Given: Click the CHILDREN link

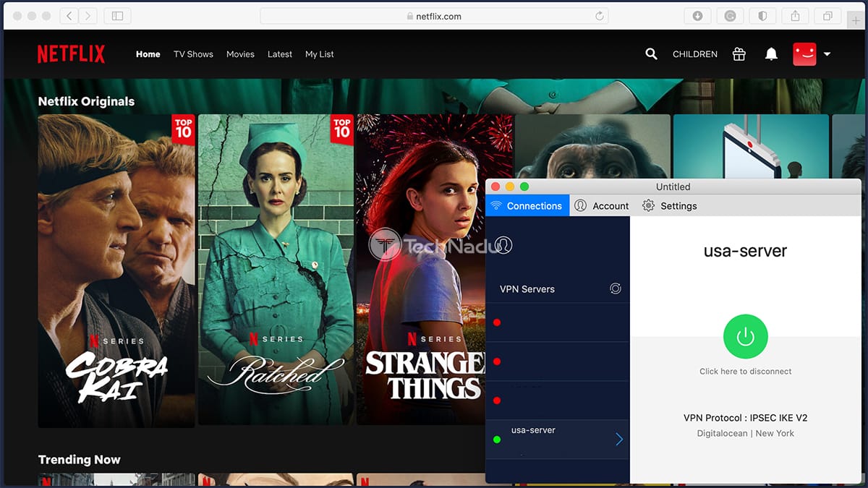Looking at the screenshot, I should (695, 54).
